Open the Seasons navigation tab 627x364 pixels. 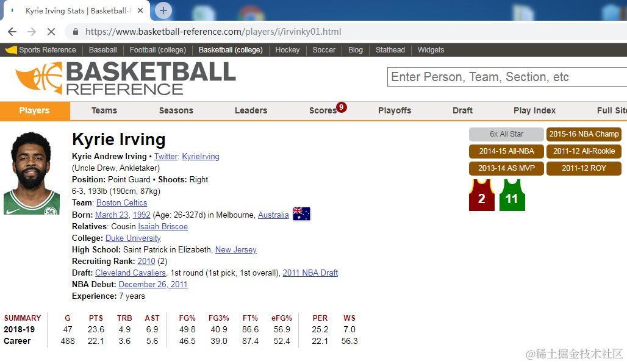point(176,111)
